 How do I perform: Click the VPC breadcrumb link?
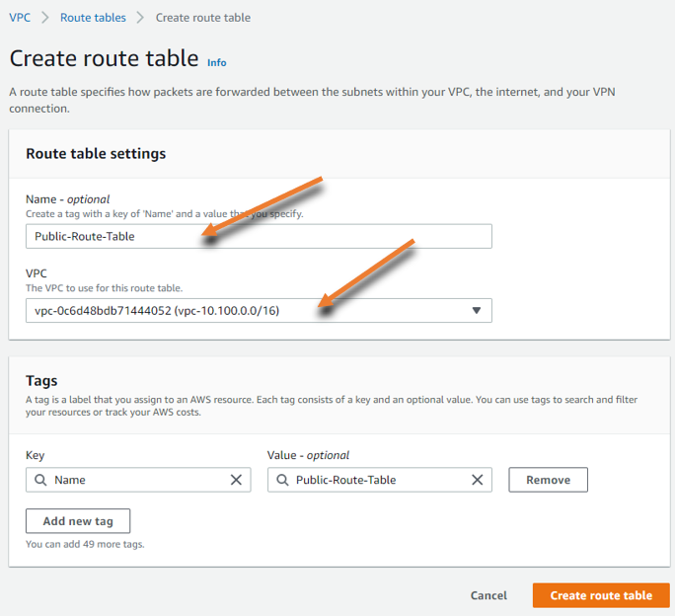[x=20, y=18]
